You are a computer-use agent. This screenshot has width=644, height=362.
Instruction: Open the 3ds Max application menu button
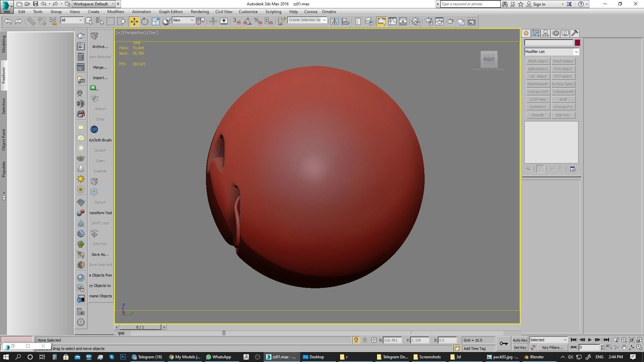pos(7,6)
